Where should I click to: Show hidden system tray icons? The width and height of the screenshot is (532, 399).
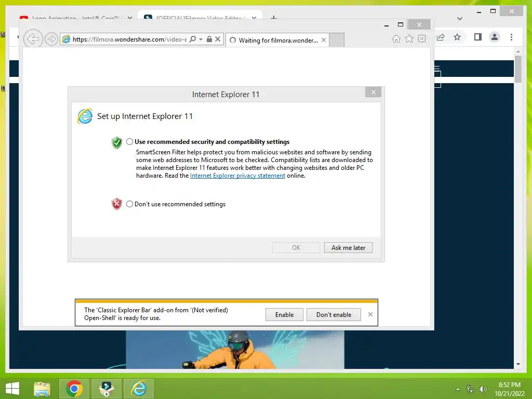pyautogui.click(x=458, y=389)
